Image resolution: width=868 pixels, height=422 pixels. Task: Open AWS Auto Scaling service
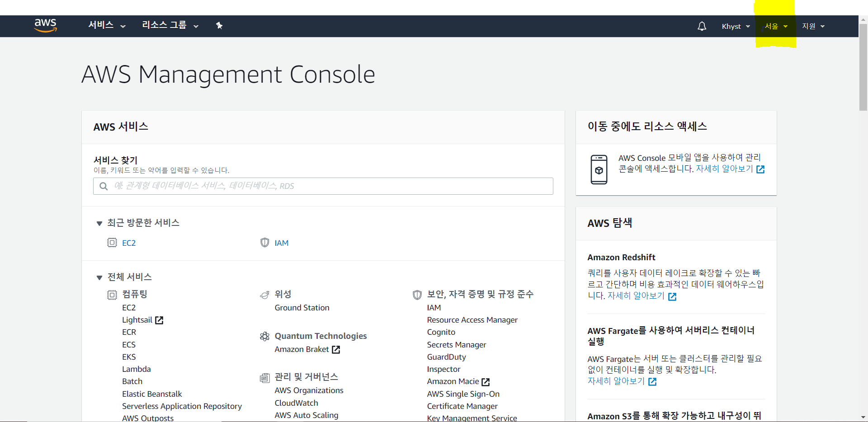click(307, 415)
